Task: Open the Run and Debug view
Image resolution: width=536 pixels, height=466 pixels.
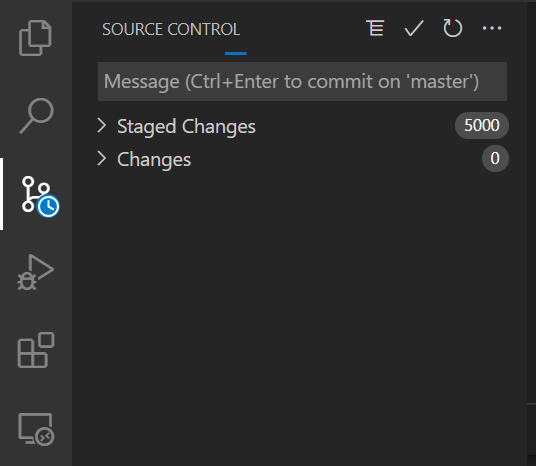Action: 36,272
